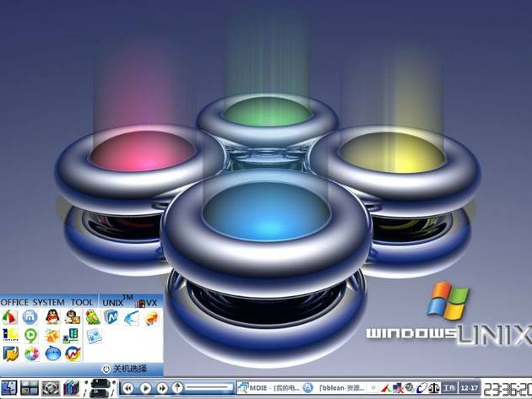Switch to the bblean task button
This screenshot has height=399, width=532.
click(334, 387)
